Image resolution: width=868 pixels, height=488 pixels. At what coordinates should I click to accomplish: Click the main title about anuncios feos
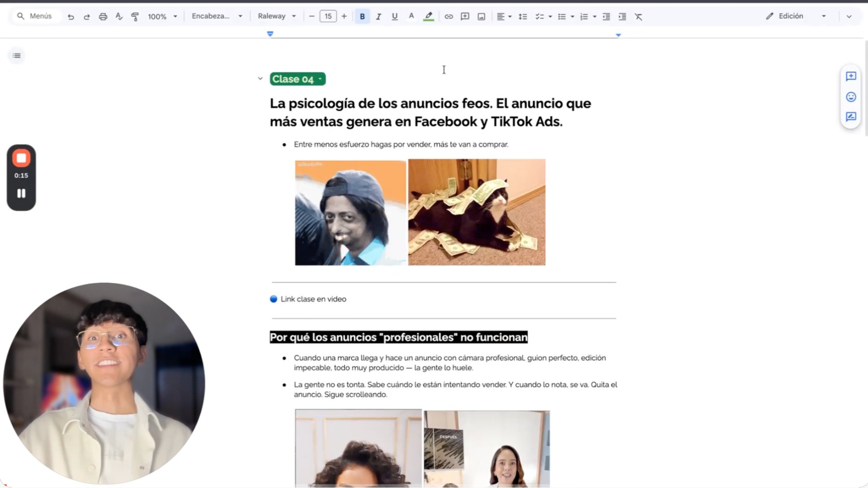click(430, 113)
